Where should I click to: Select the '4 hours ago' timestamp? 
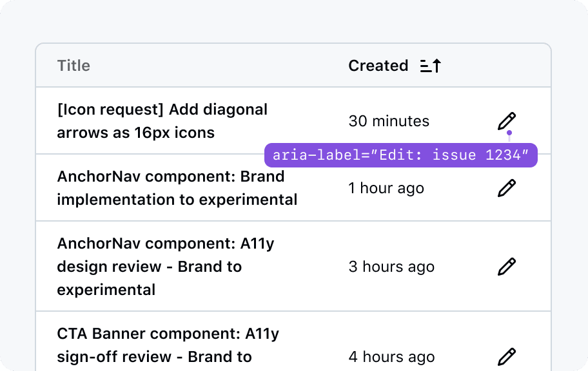pos(391,357)
